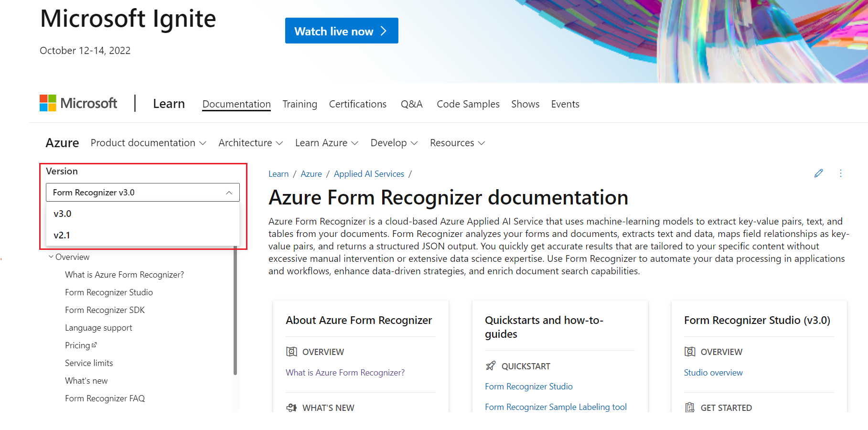
Task: Click Applied AI Services breadcrumb link
Action: (x=369, y=174)
